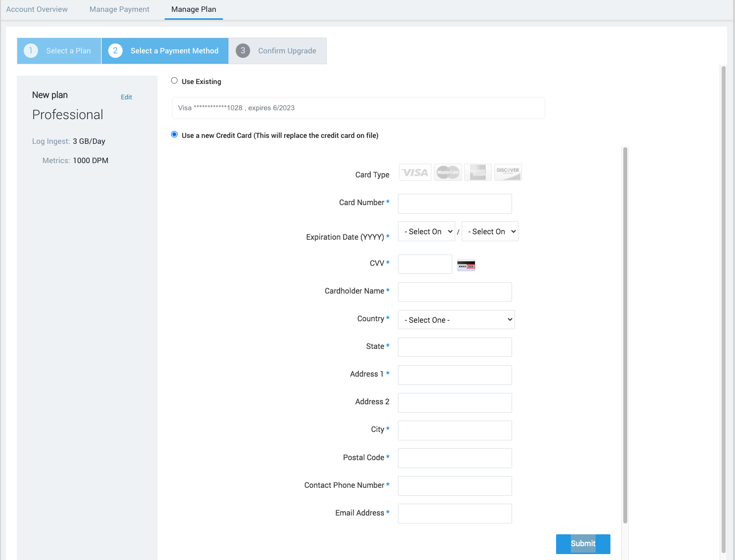Click the CVV security code illustration

[466, 265]
